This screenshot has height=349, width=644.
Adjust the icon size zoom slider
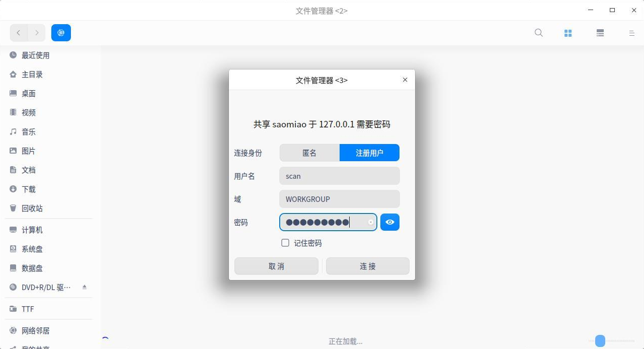pos(600,341)
